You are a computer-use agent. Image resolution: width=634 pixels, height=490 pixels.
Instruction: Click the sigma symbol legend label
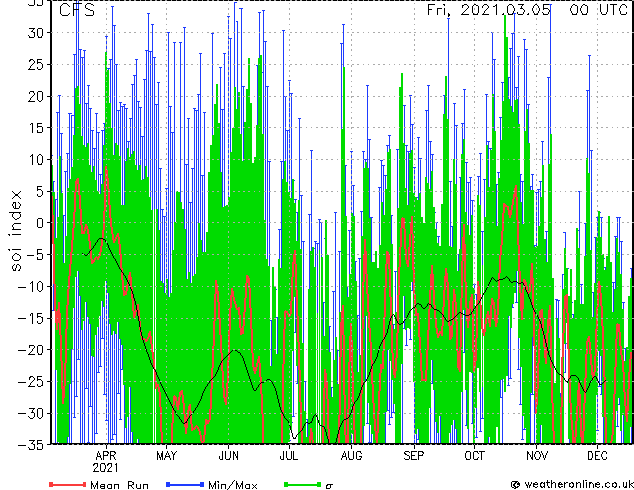pos(329,486)
